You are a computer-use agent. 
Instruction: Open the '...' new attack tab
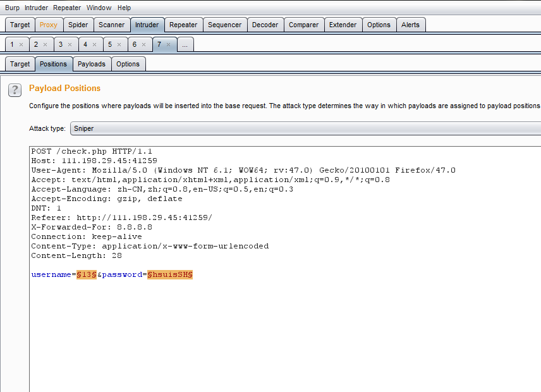pos(185,45)
